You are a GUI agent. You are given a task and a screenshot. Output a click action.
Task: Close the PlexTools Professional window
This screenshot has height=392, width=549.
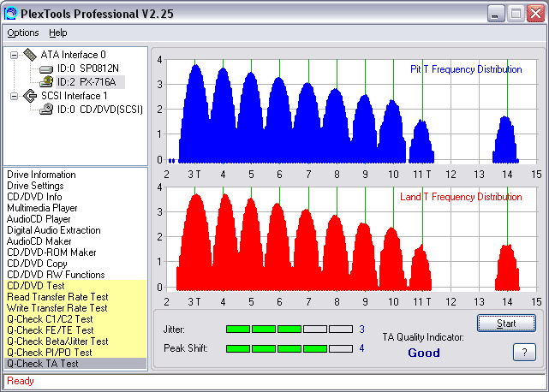(535, 14)
